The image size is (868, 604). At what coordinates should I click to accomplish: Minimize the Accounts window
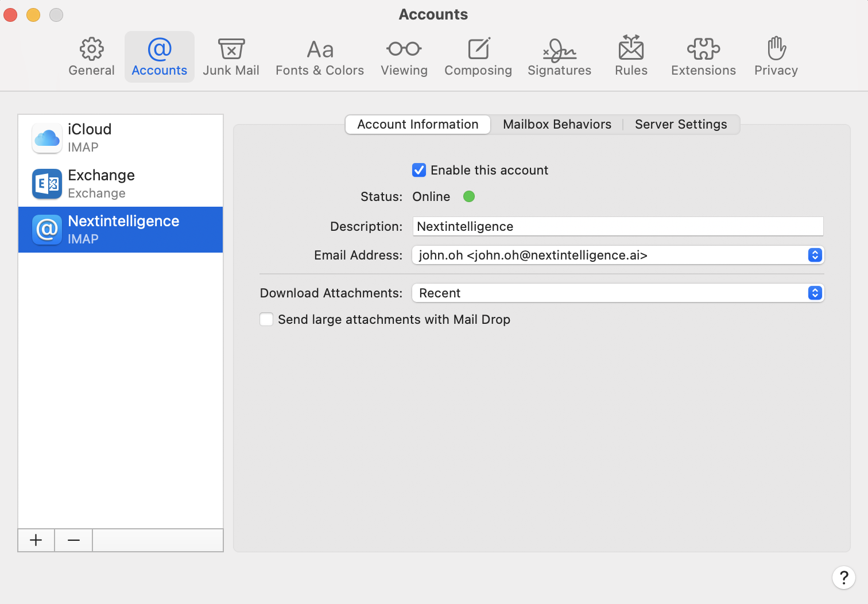33,14
